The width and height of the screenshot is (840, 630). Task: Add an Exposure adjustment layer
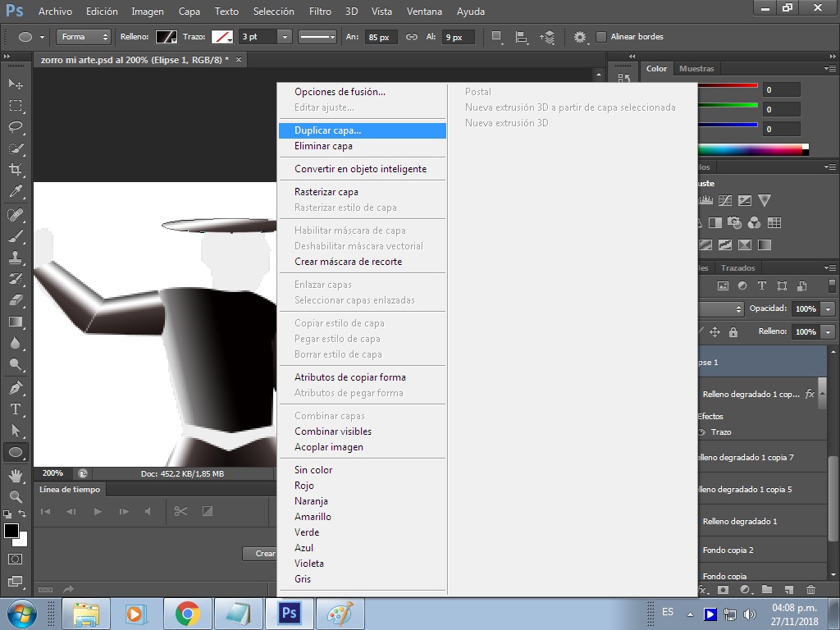tap(745, 200)
